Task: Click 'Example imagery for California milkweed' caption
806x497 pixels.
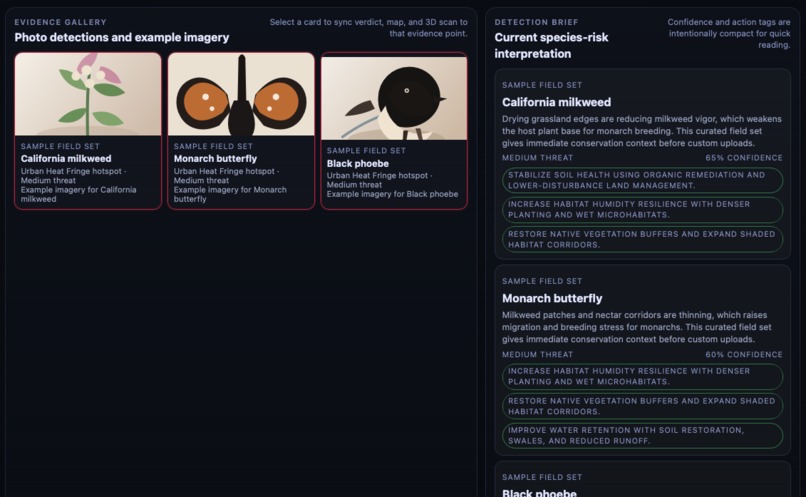Action: (x=79, y=194)
